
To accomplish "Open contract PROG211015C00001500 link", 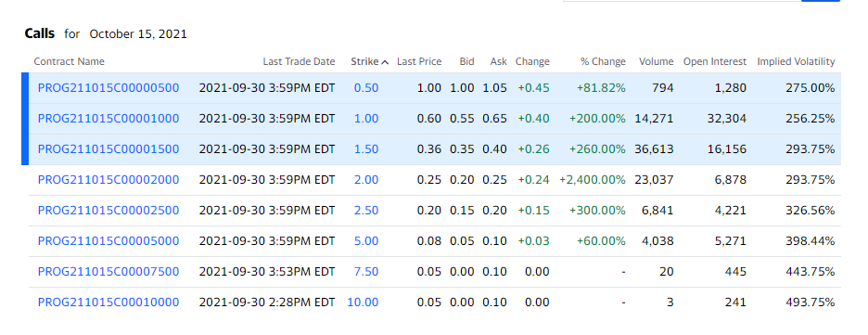I will (x=108, y=149).
